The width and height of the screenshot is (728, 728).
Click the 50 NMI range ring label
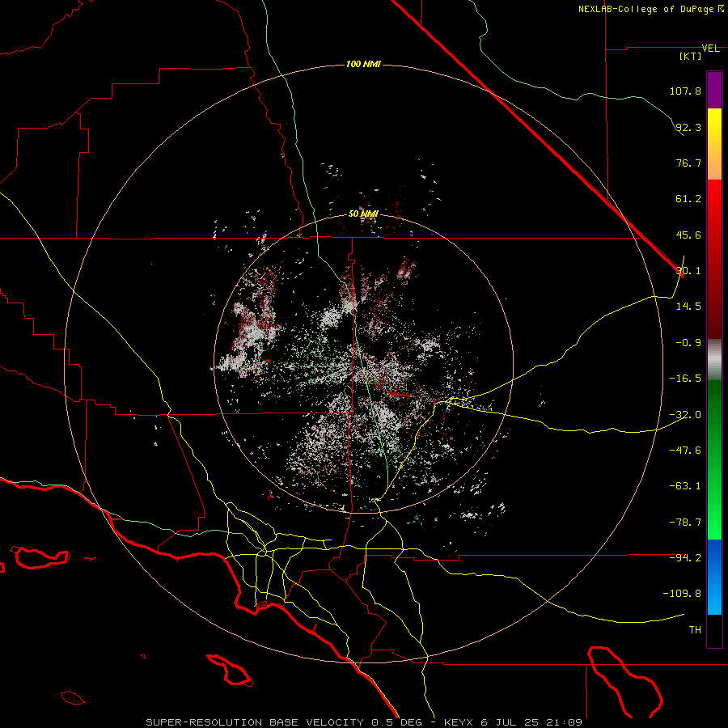(x=363, y=214)
